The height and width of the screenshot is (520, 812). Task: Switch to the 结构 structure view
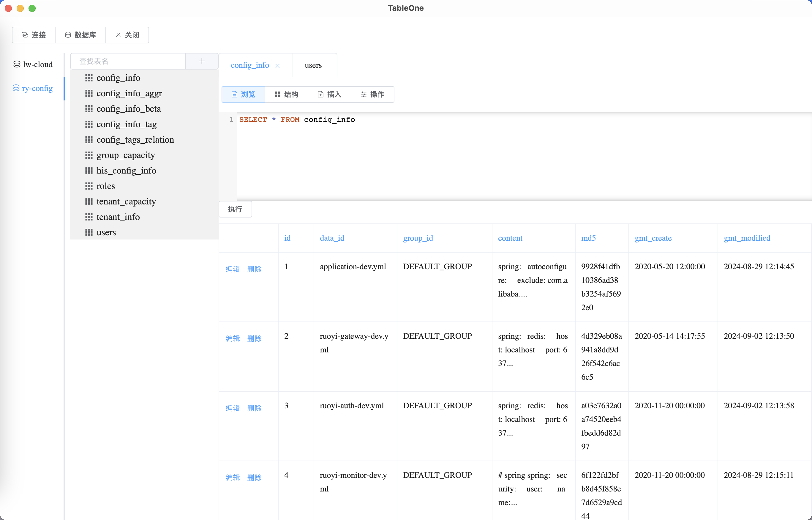[x=286, y=94]
